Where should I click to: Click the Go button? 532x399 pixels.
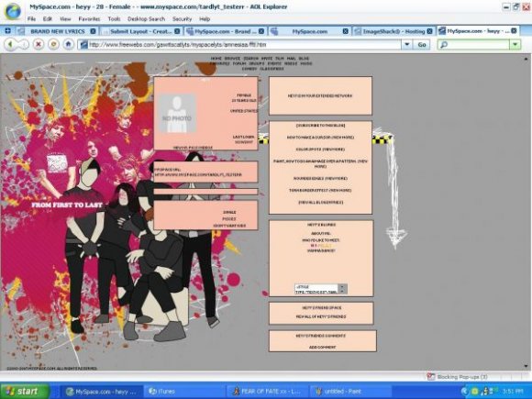coord(422,45)
